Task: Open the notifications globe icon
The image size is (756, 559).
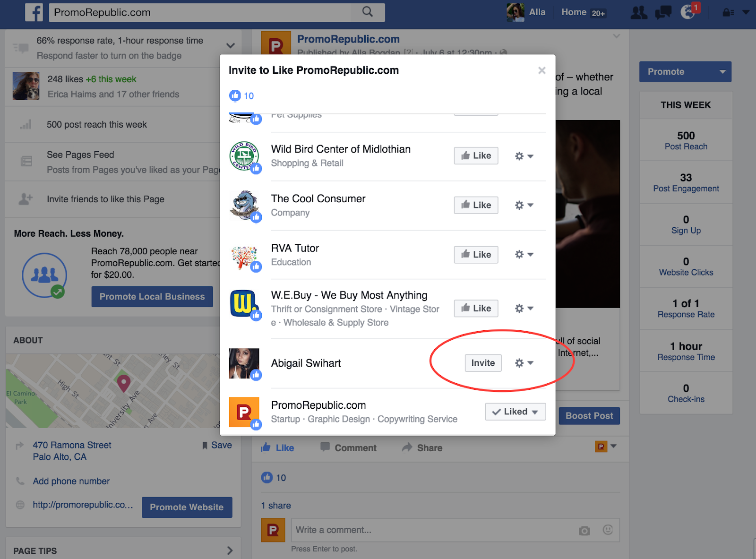Action: [687, 12]
